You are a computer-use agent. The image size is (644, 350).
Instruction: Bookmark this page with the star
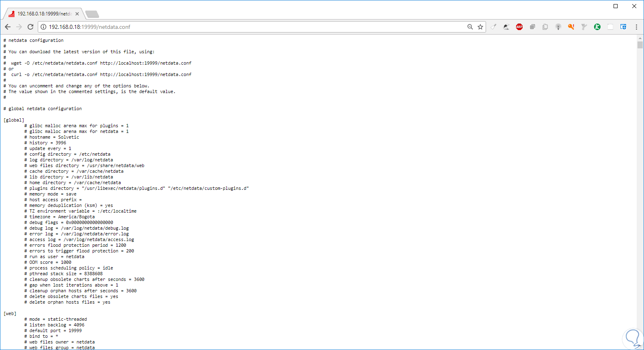480,27
